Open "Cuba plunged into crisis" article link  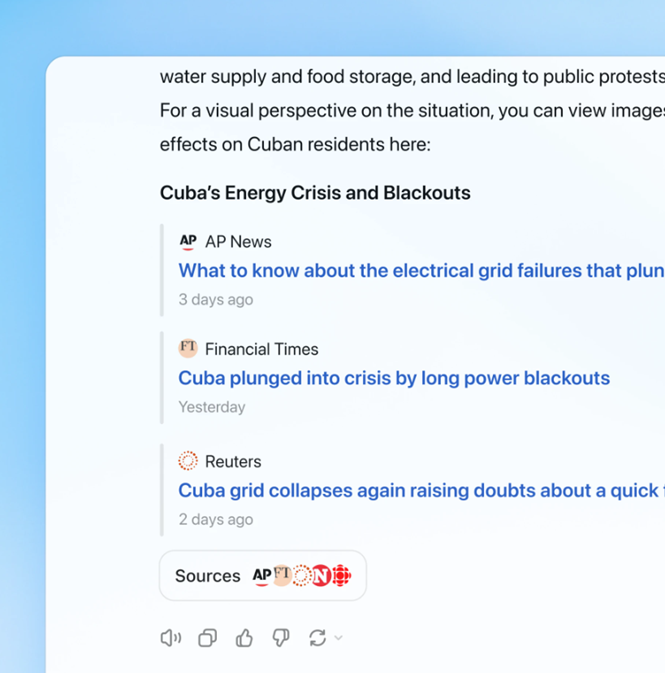394,378
